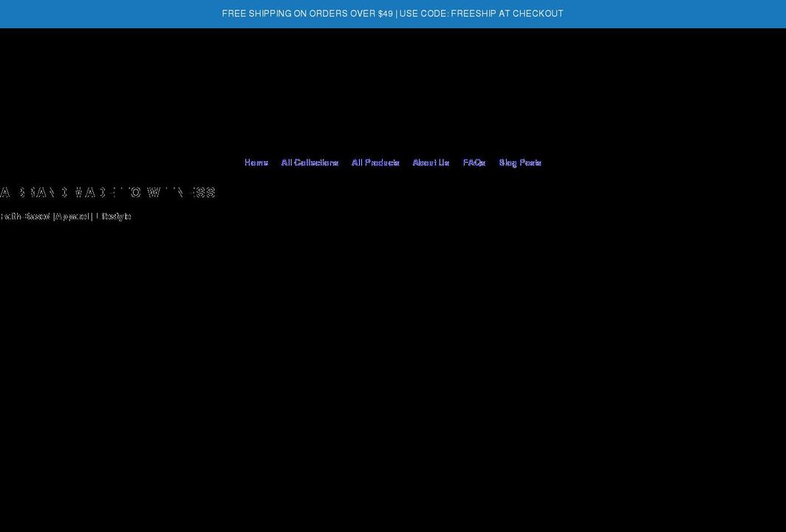Image resolution: width=786 pixels, height=532 pixels.
Task: Select All Collections in the navigation
Action: click(310, 163)
